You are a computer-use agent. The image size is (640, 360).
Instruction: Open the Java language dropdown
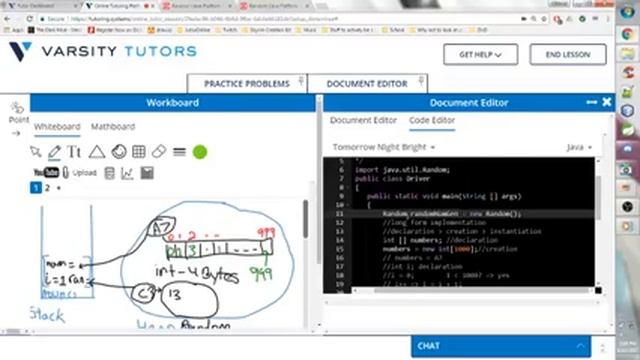(x=579, y=147)
